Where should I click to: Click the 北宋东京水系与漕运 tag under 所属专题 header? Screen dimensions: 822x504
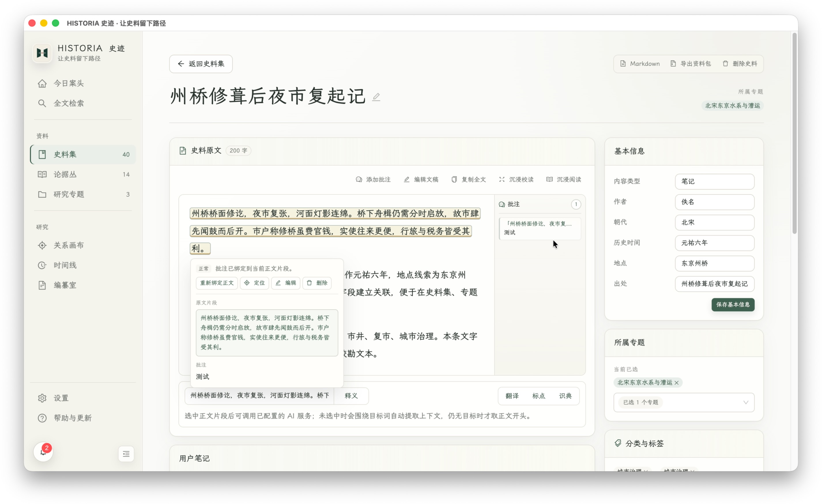[733, 106]
